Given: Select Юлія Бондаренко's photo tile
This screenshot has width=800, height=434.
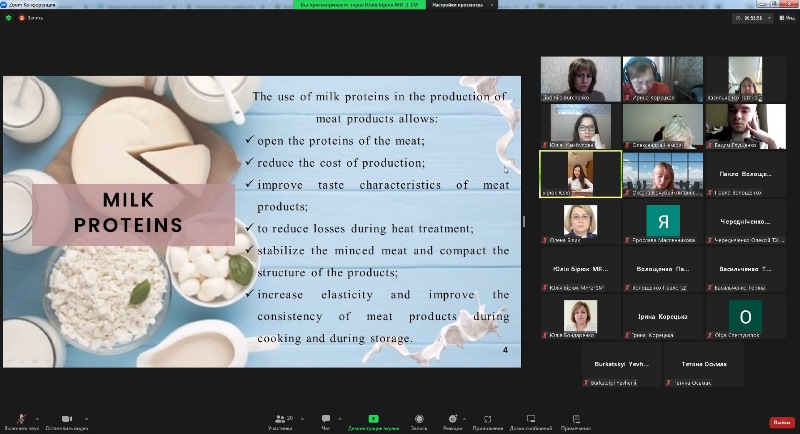Looking at the screenshot, I should 581,317.
